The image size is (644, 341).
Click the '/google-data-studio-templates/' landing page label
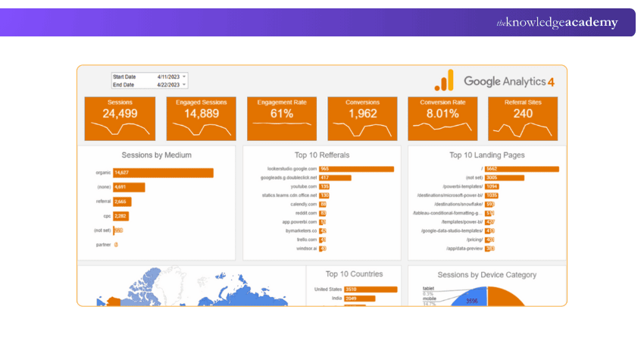tap(452, 231)
